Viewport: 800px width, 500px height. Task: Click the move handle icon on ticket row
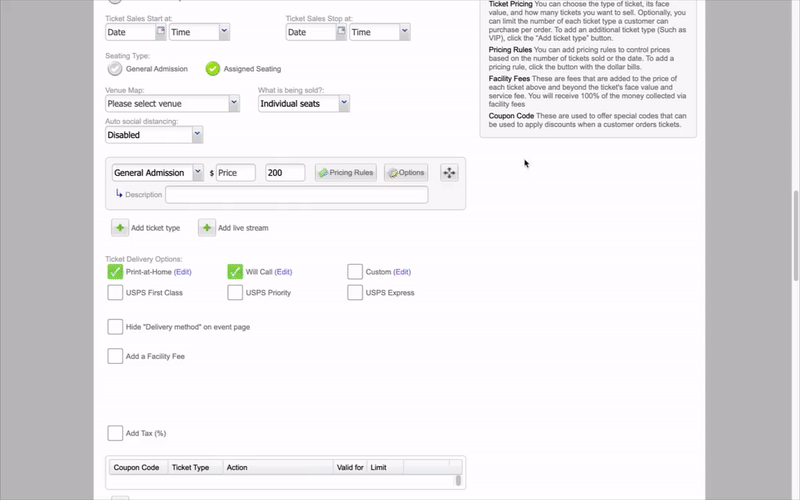coord(449,172)
